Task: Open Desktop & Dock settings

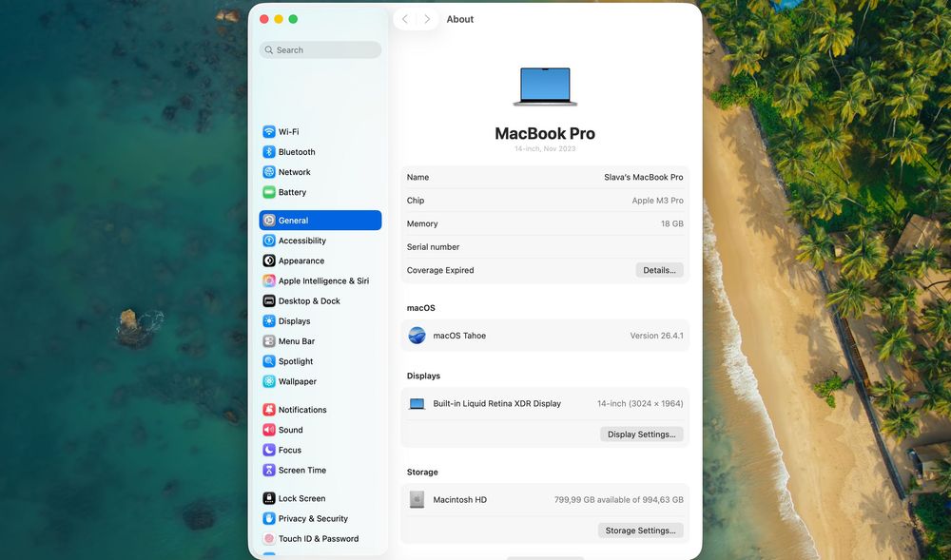Action: click(x=320, y=300)
